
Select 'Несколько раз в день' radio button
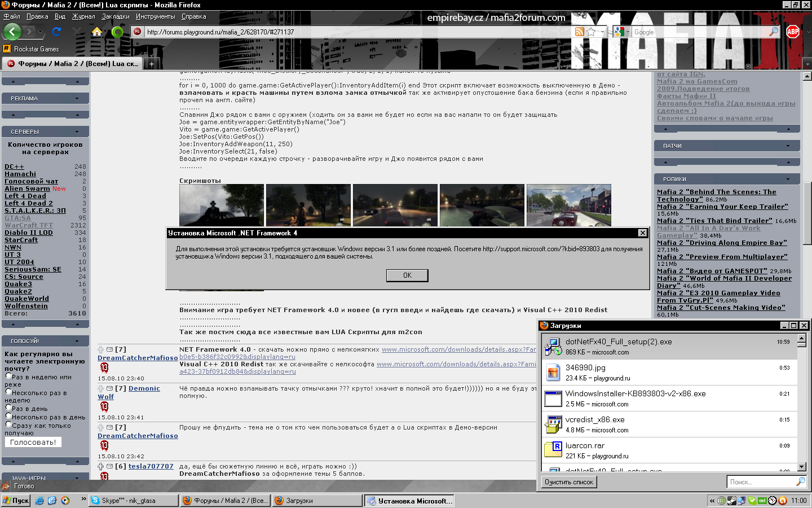click(x=8, y=416)
